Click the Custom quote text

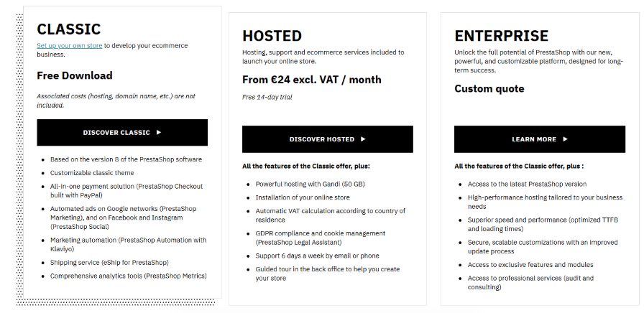[489, 89]
